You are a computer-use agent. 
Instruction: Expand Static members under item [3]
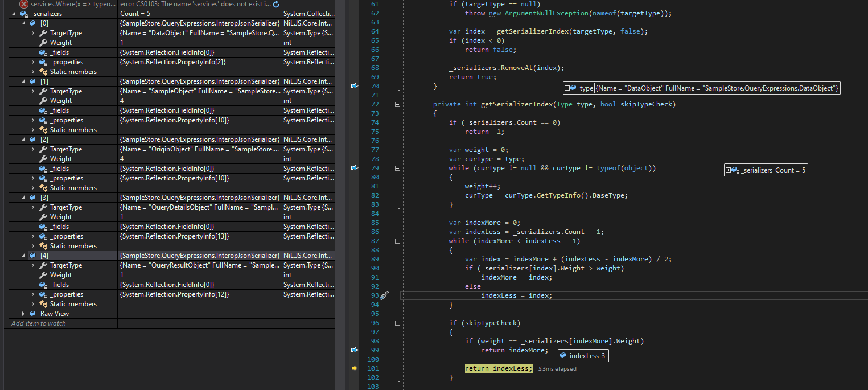tap(33, 246)
